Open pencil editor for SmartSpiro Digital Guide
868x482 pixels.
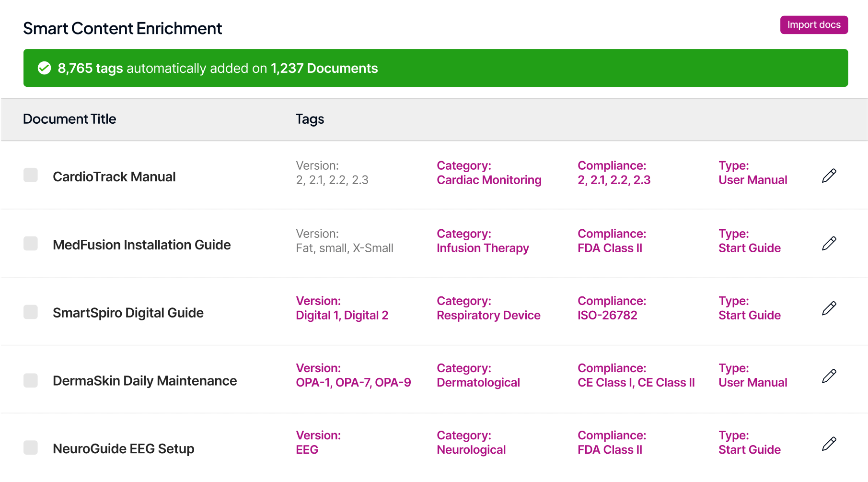[x=829, y=308]
